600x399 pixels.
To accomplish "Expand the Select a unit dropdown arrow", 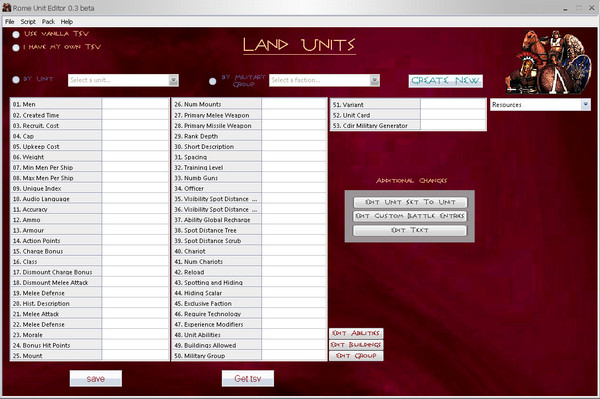I will [174, 80].
